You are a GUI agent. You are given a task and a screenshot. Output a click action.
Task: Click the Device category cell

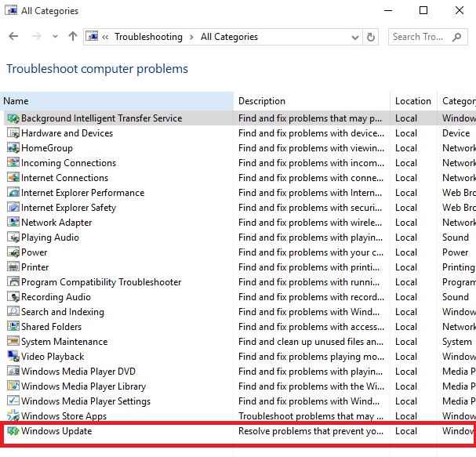456,133
